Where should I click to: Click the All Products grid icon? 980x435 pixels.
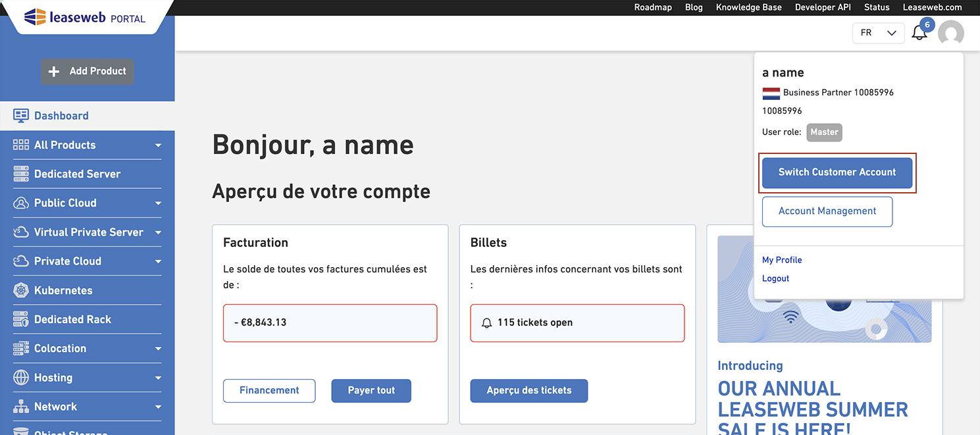(21, 145)
